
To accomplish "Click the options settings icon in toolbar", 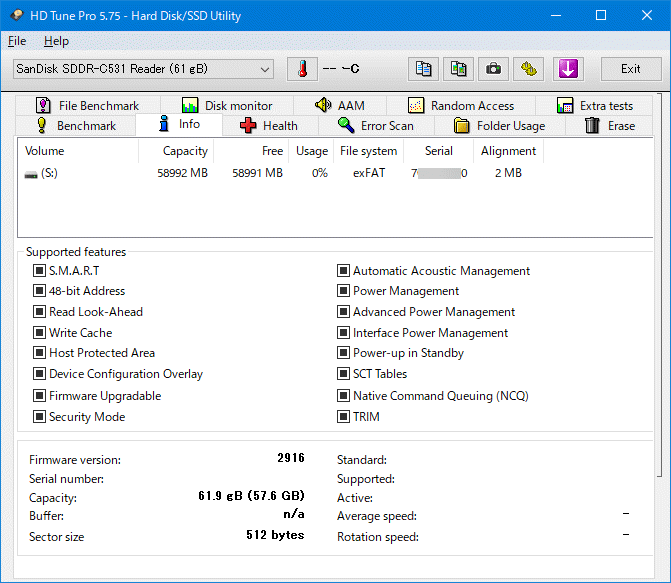I will coord(527,69).
